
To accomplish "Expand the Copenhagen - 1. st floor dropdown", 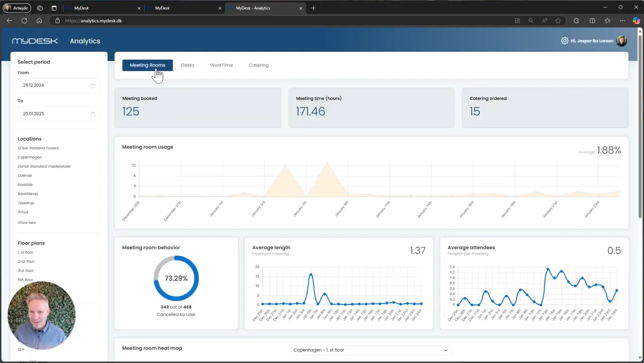I will point(370,350).
